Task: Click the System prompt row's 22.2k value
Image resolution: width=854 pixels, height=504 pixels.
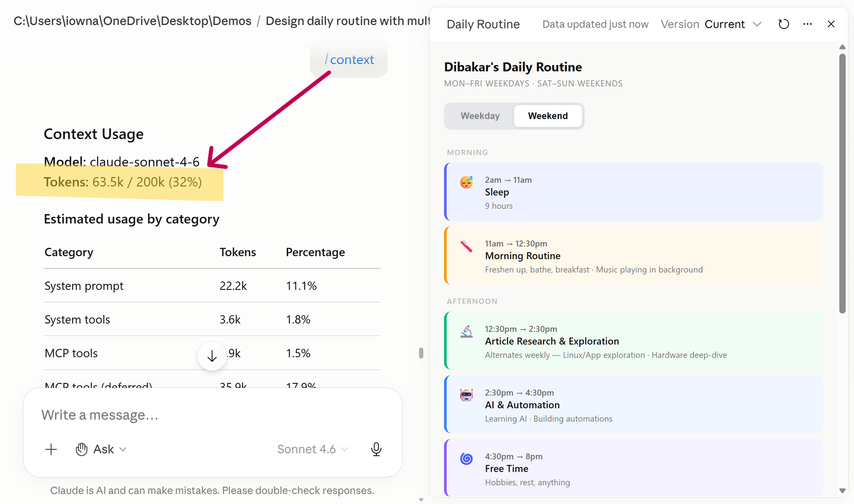Action: click(x=233, y=286)
